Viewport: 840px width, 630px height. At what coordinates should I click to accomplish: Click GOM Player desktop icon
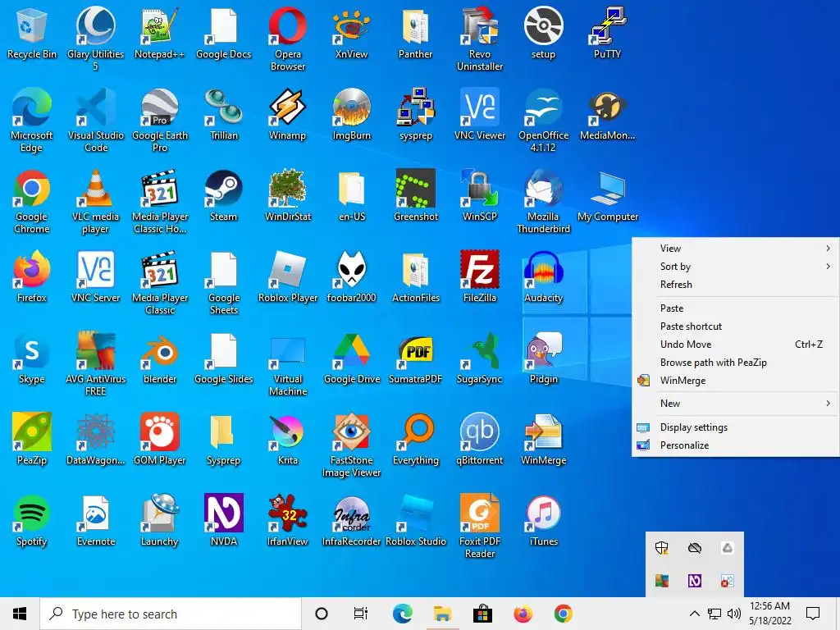(x=159, y=440)
